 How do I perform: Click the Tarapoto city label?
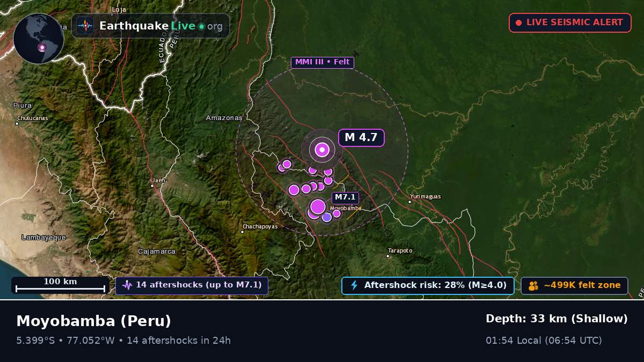coord(400,250)
